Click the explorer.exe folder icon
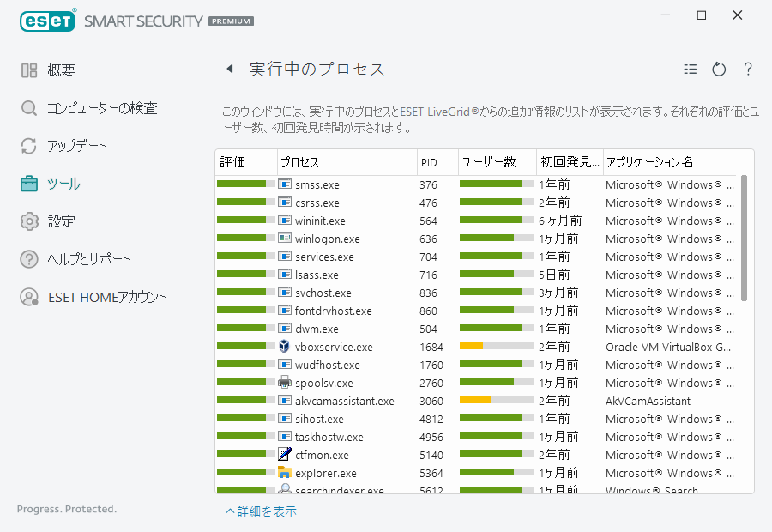772x532 pixels. (285, 473)
